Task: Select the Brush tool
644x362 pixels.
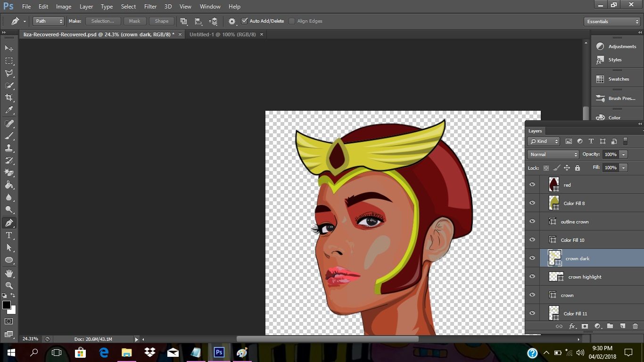Action: coord(9,136)
